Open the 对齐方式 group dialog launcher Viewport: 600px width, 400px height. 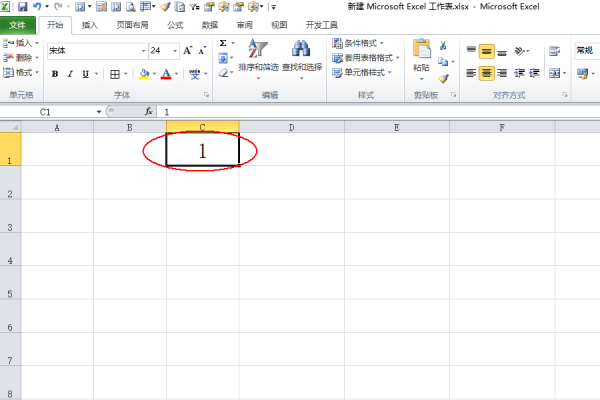565,95
